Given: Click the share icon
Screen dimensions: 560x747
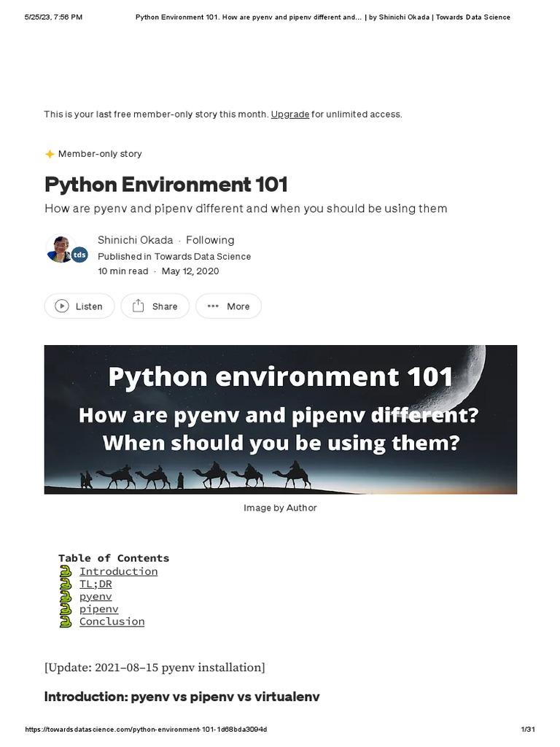Looking at the screenshot, I should point(138,306).
